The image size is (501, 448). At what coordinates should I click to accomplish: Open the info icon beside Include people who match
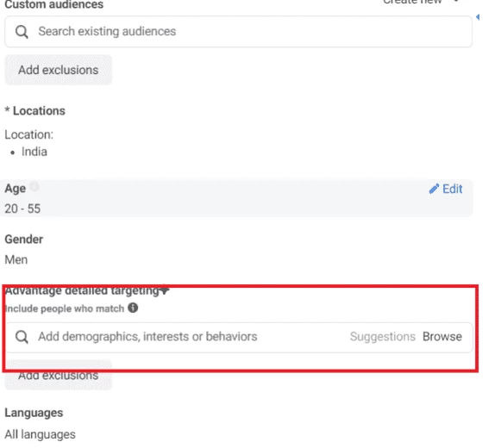pyautogui.click(x=133, y=308)
